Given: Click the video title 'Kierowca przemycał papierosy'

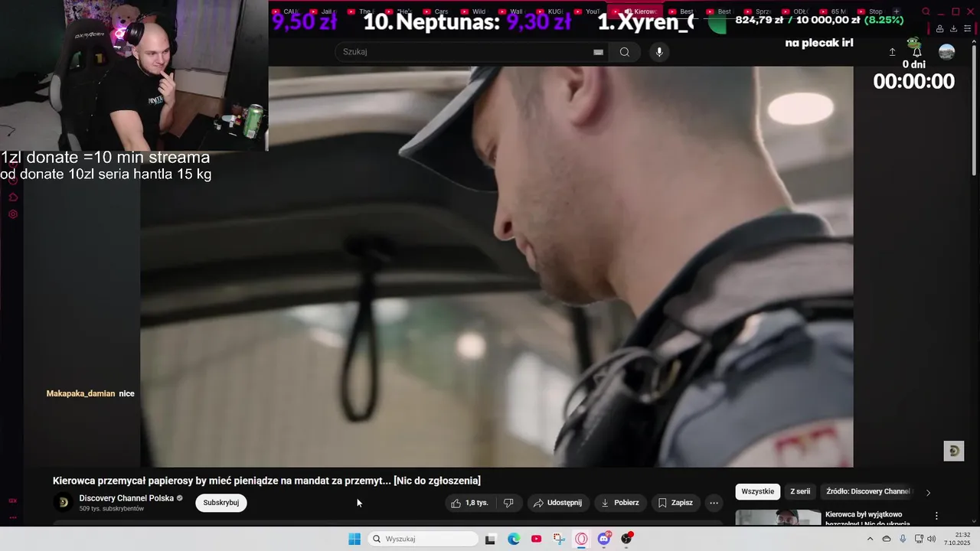Looking at the screenshot, I should (x=266, y=481).
